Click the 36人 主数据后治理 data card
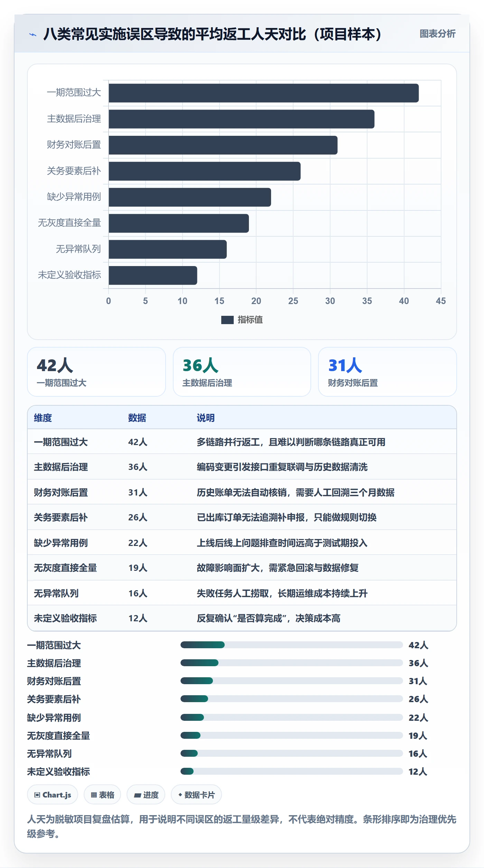484x868 pixels. tap(242, 372)
